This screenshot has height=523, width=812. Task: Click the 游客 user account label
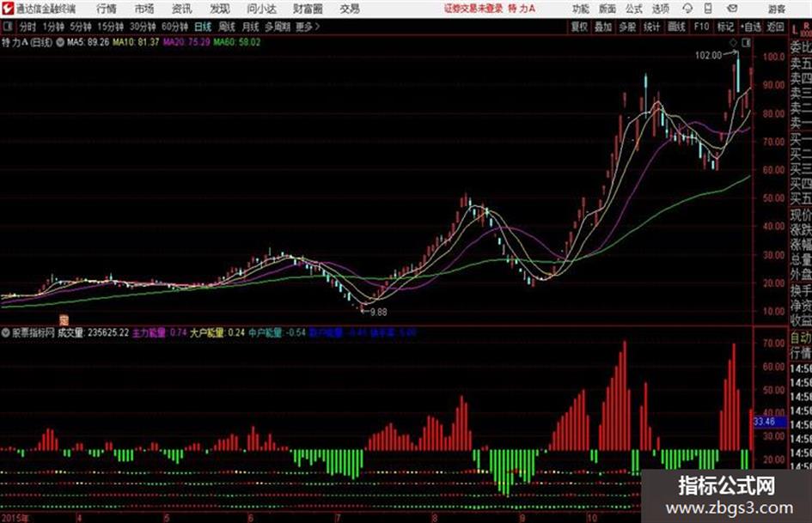point(777,9)
